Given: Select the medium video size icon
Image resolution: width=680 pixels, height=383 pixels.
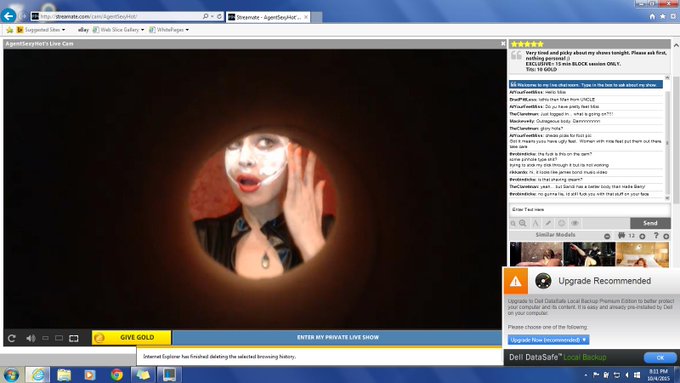Looking at the screenshot, I should (x=59, y=338).
